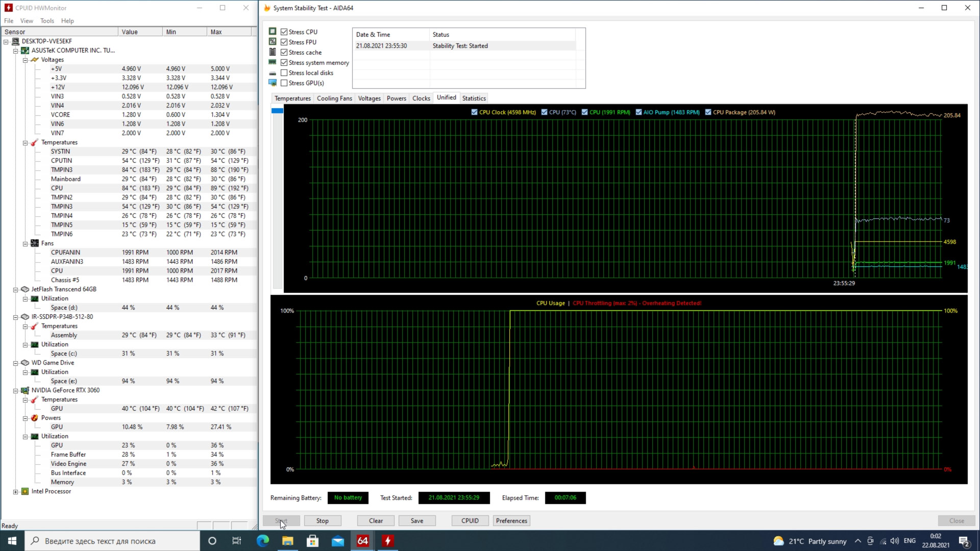This screenshot has height=551, width=980.
Task: Uncheck the Stress system memory checkbox
Action: click(284, 62)
